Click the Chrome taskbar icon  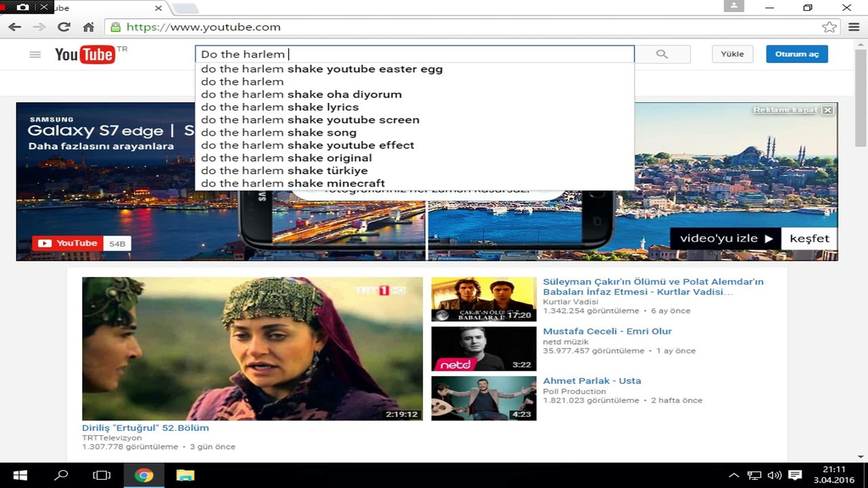point(144,475)
